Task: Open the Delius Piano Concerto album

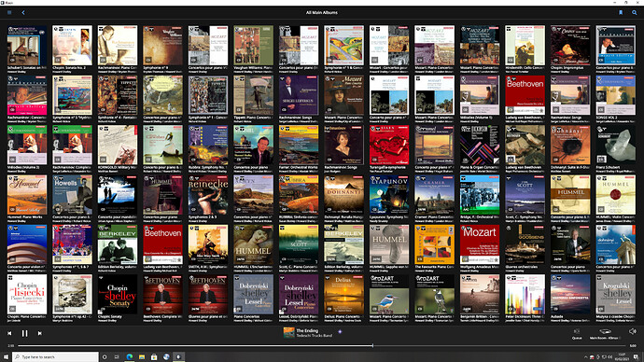Action: (x=343, y=295)
